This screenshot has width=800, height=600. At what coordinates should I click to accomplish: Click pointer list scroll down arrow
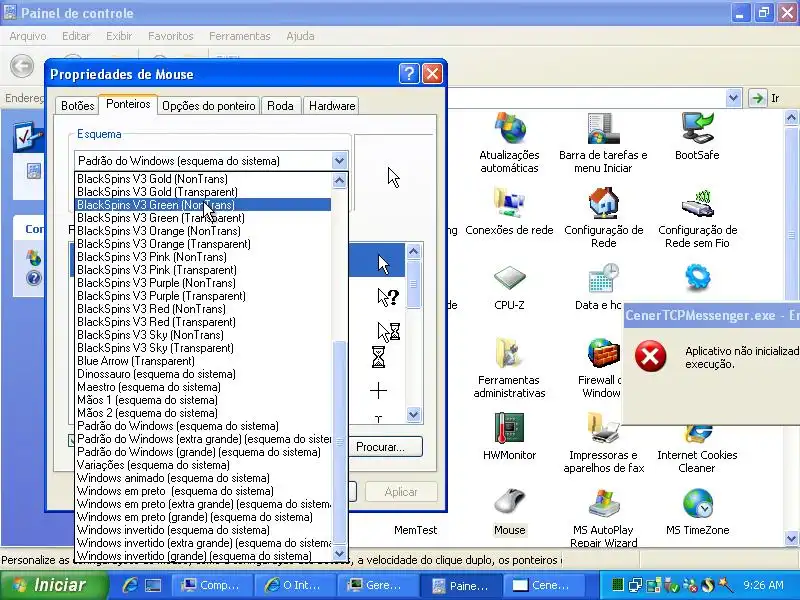click(x=413, y=414)
